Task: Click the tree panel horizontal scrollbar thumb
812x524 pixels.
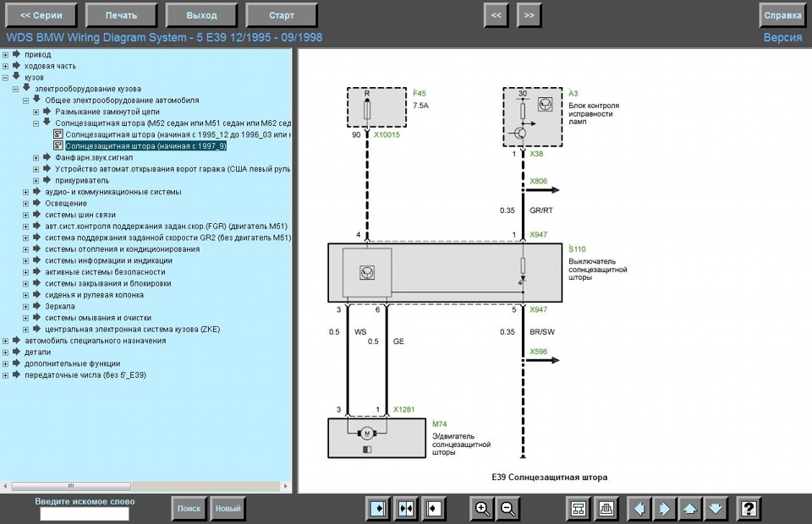Action: [71, 486]
